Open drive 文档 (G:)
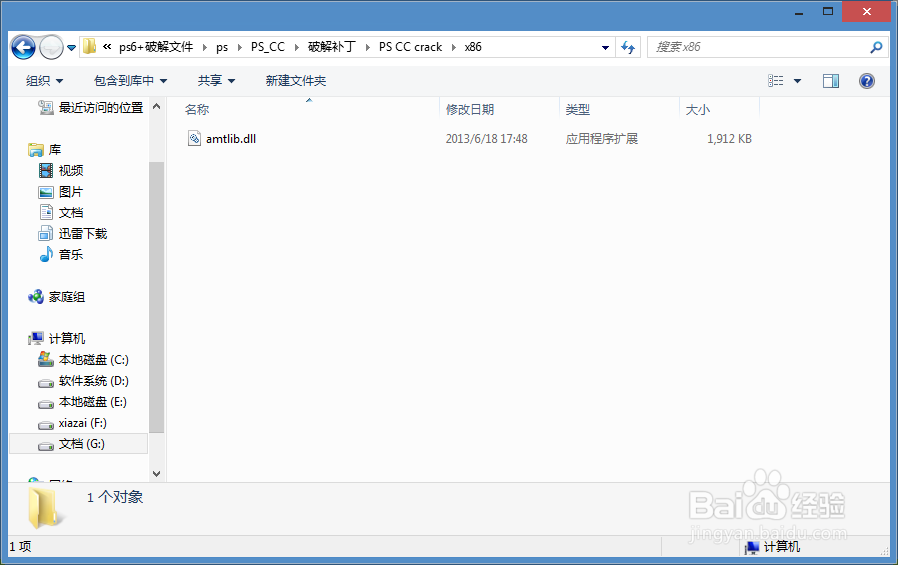Viewport: 898px width, 565px height. point(82,444)
